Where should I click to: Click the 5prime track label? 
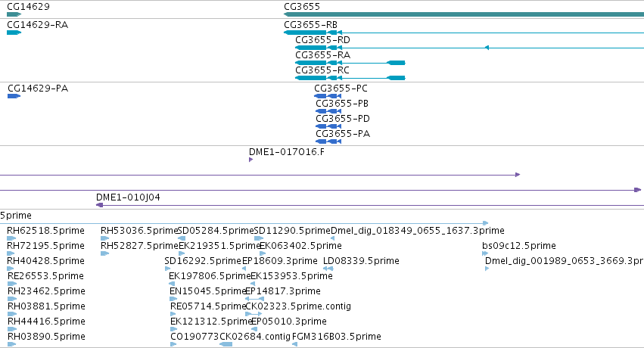[16, 216]
